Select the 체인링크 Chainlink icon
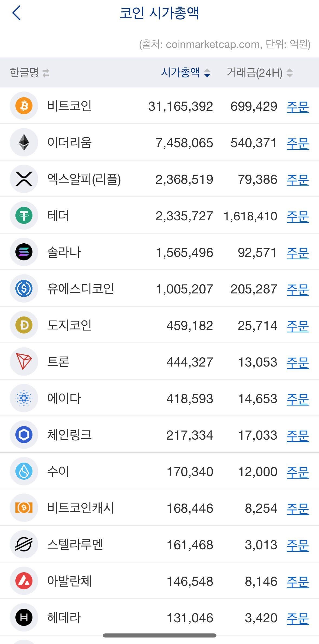The image size is (319, 644). click(x=24, y=435)
